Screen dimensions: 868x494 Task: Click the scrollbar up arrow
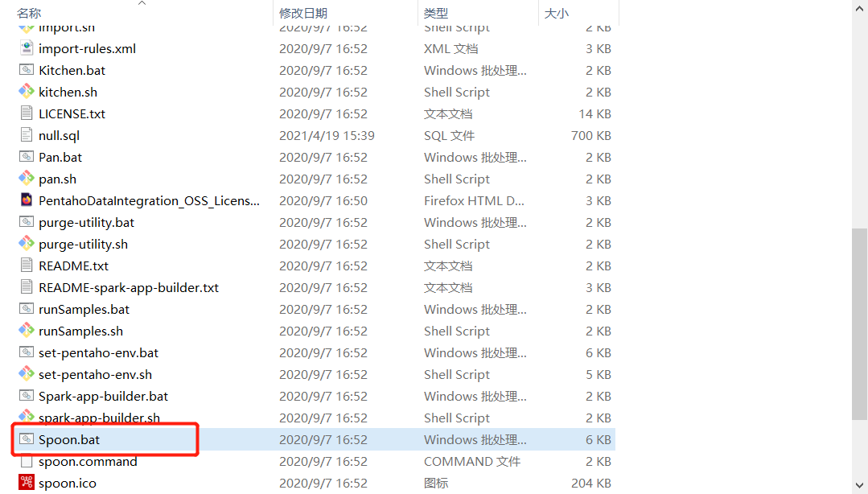coord(859,6)
